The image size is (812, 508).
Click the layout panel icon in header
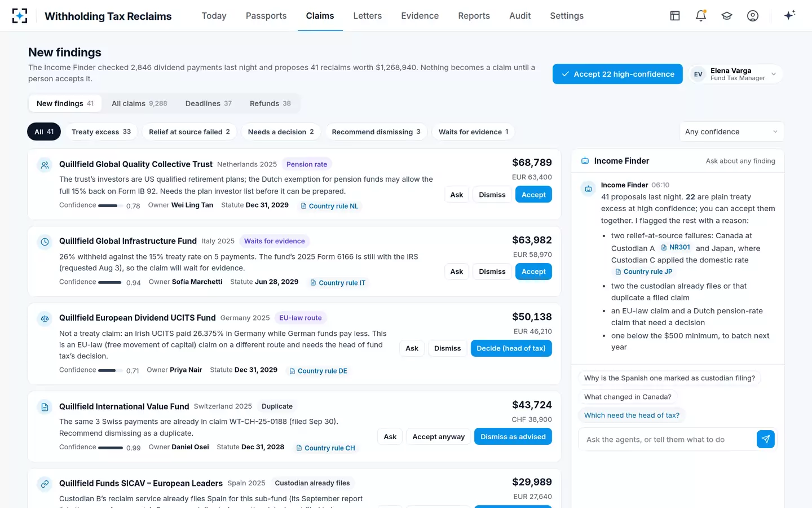point(675,16)
